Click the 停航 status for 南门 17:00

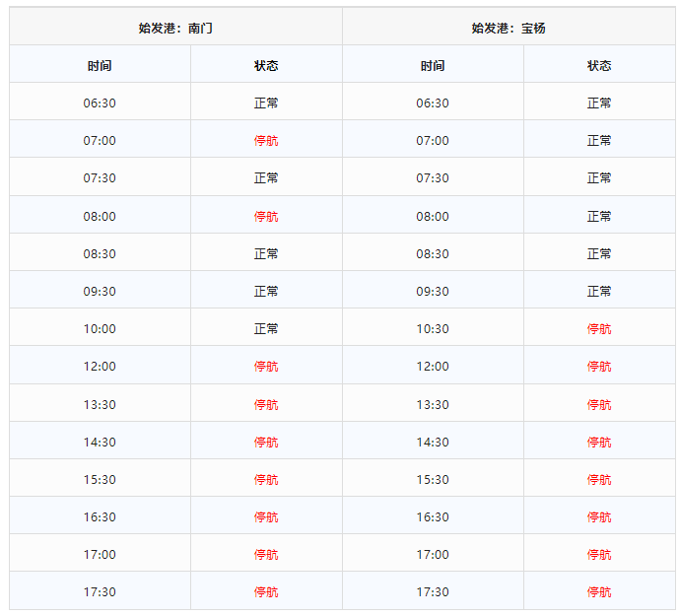[266, 554]
